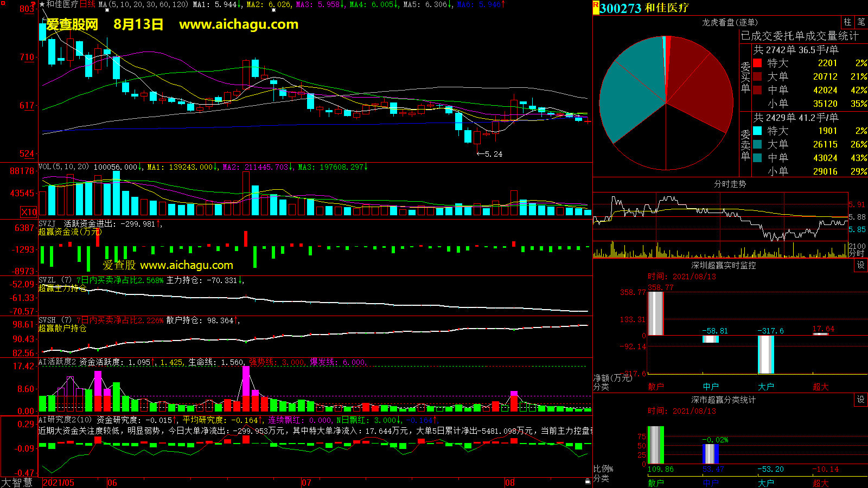This screenshot has width=868, height=488.
Task: Click the 2021/05 timeline marker
Action: coord(58,483)
